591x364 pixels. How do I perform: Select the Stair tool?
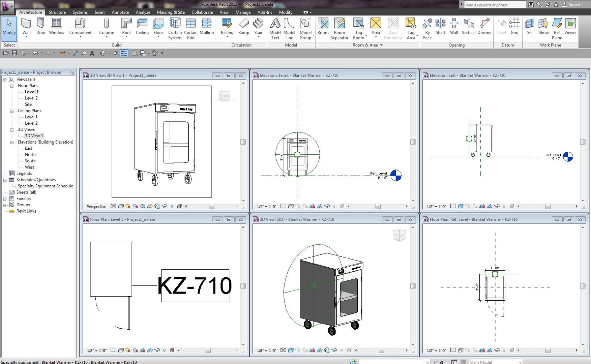258,27
